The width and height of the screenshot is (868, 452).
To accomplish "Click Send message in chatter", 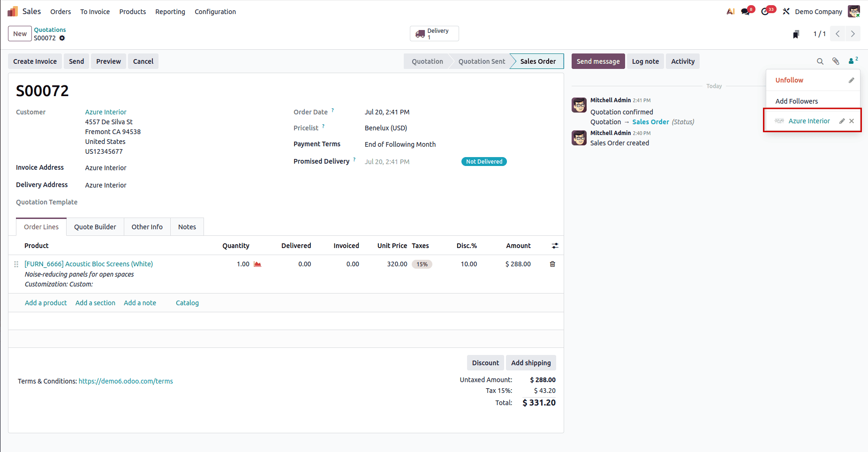I will 598,61.
